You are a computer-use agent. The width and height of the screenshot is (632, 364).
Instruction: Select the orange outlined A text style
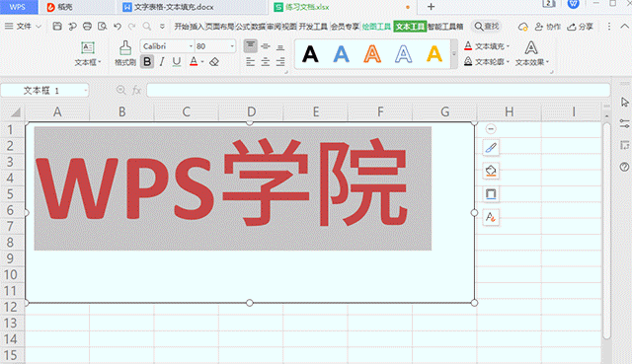coord(372,54)
